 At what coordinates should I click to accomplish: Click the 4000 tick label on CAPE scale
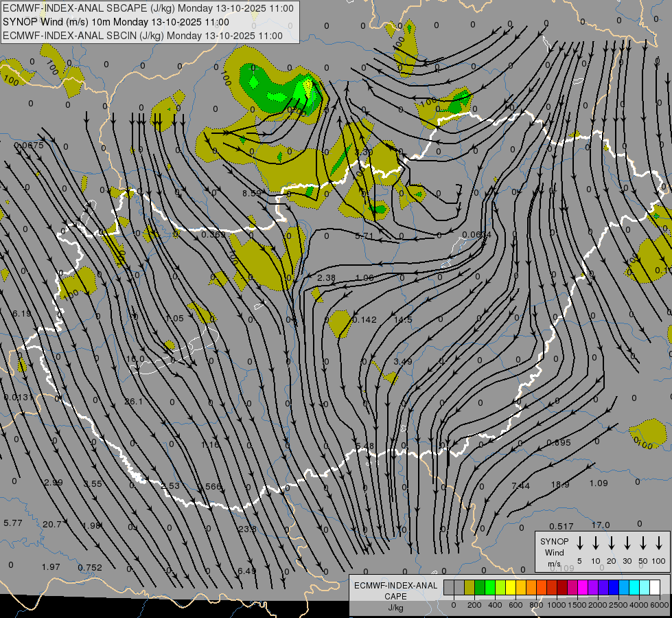(x=638, y=605)
